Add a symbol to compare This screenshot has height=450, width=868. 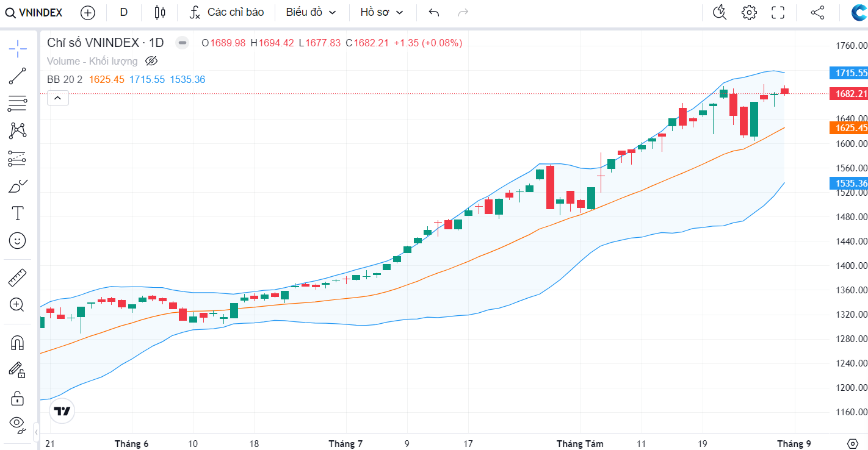tap(88, 12)
